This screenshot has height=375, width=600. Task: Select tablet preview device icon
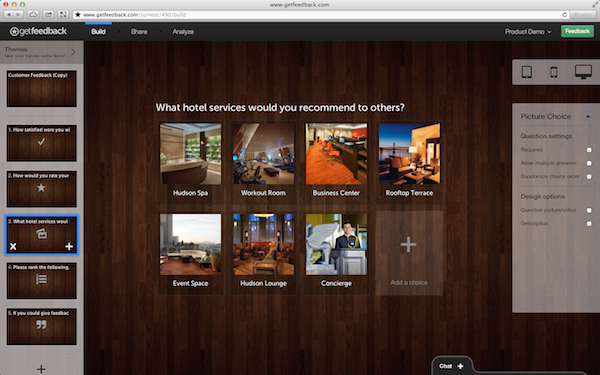pos(527,72)
